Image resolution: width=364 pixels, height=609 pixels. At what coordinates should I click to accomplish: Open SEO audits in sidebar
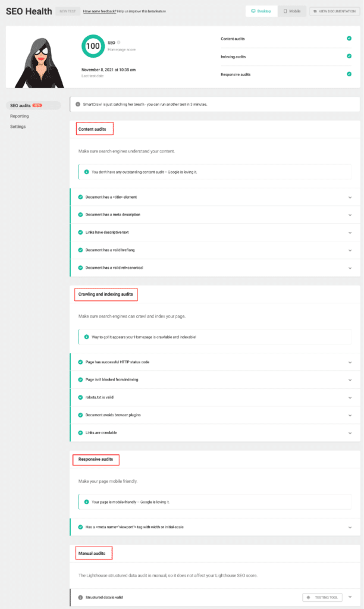pyautogui.click(x=33, y=105)
